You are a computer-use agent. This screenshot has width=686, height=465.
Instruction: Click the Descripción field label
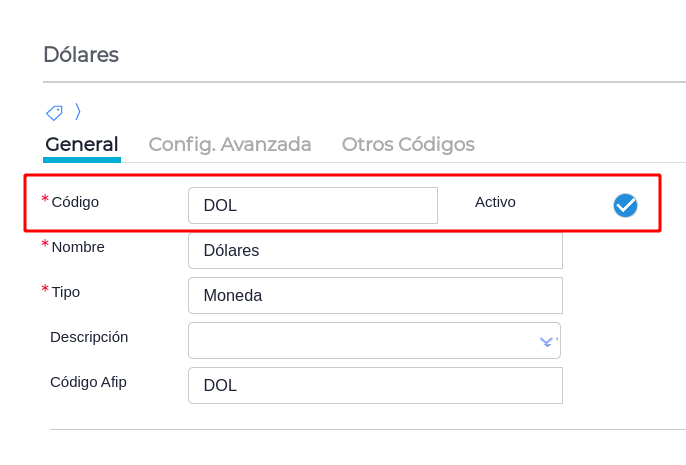point(89,337)
